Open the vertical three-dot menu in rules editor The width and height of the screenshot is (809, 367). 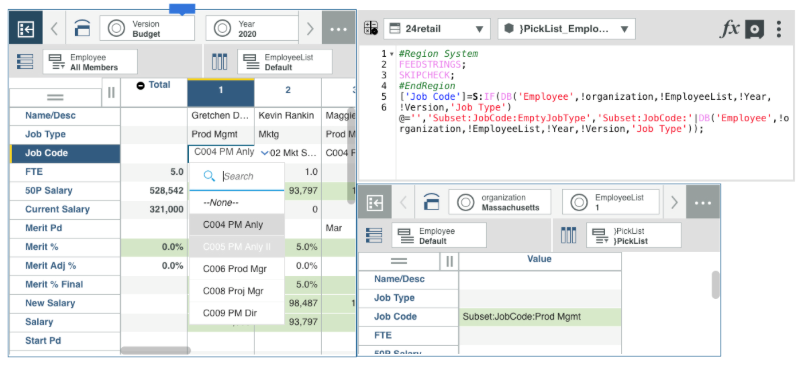tap(779, 29)
